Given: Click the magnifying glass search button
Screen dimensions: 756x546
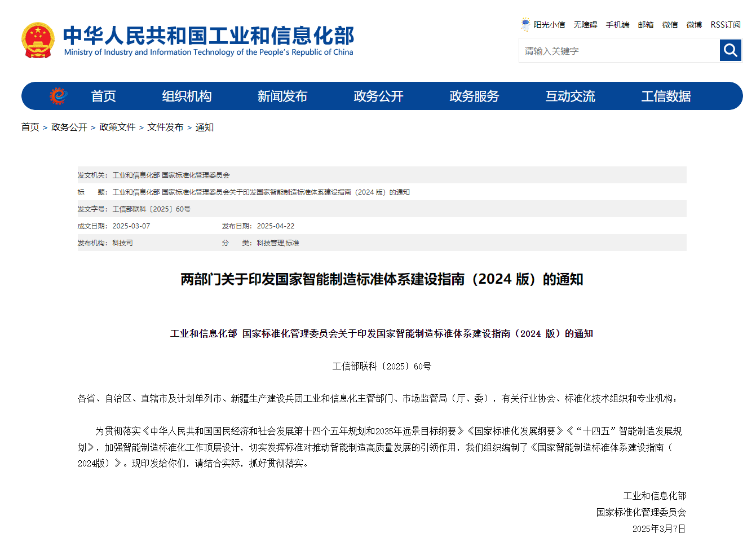Looking at the screenshot, I should [x=730, y=50].
